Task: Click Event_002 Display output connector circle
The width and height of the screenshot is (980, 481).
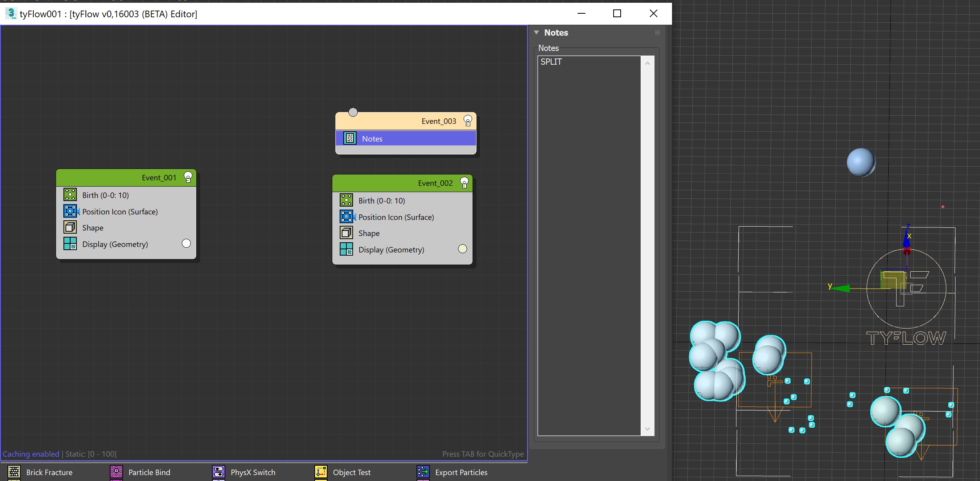Action: 463,249
